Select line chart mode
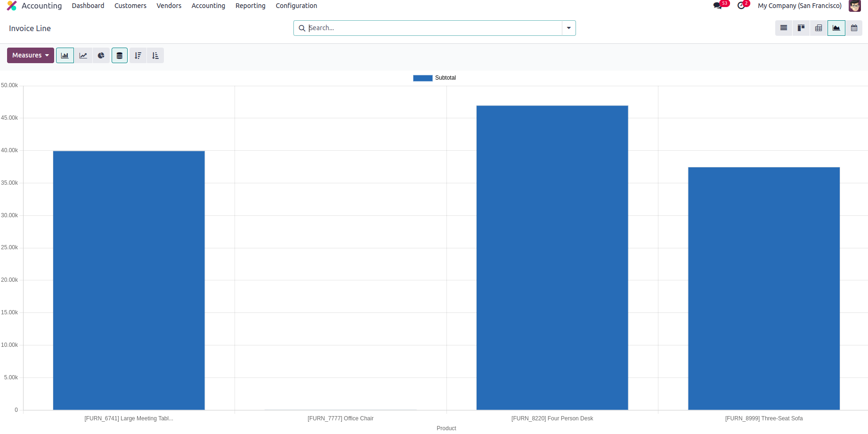 coord(83,56)
